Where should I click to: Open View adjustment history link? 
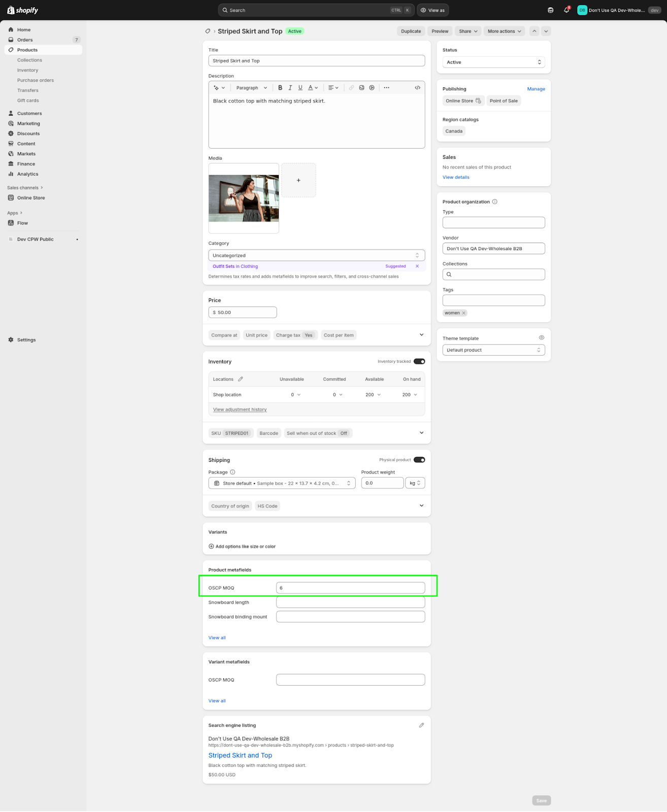coord(240,410)
